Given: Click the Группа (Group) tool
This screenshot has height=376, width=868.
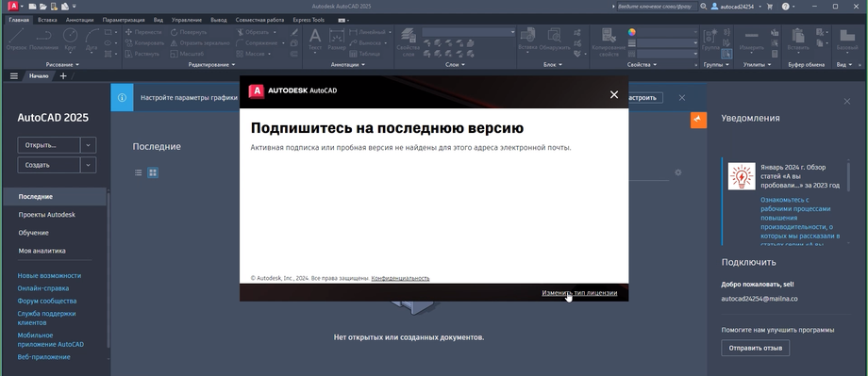Looking at the screenshot, I should click(709, 40).
